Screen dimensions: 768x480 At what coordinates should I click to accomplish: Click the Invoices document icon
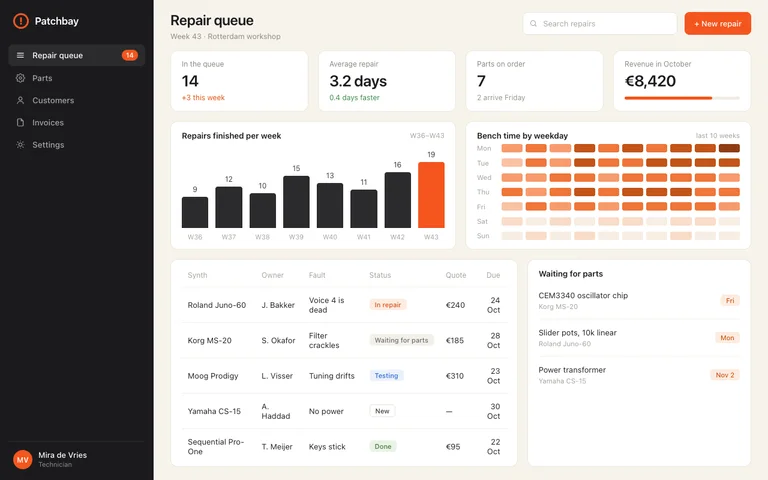(20, 122)
